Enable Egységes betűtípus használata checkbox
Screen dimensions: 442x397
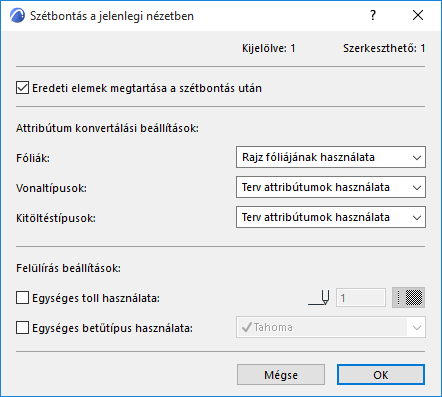tap(22, 328)
